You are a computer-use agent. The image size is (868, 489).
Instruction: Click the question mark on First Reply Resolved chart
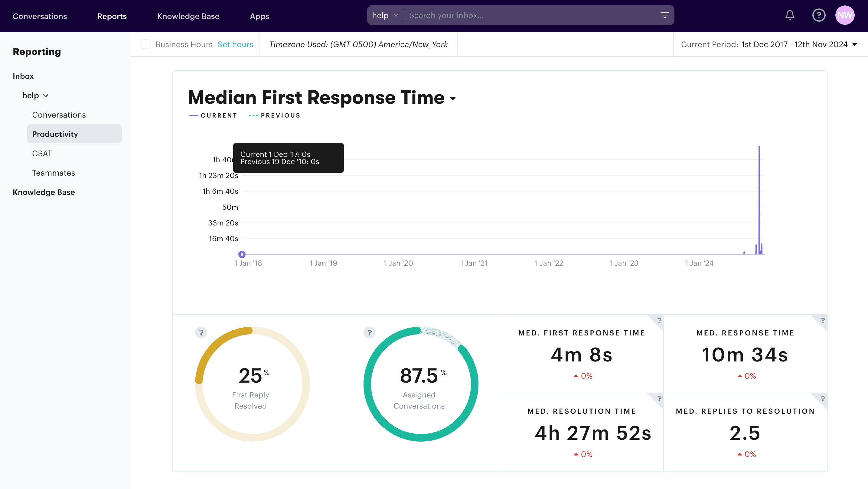click(x=201, y=332)
